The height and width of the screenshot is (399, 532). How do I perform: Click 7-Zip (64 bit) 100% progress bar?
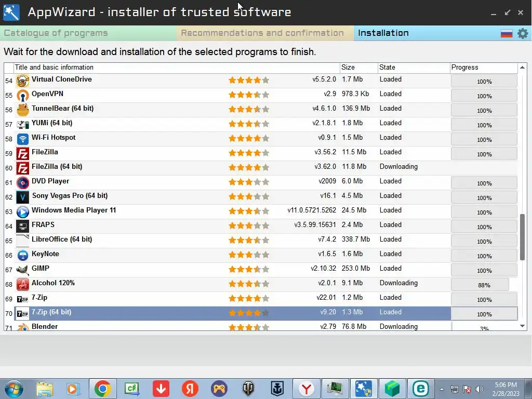click(x=484, y=314)
